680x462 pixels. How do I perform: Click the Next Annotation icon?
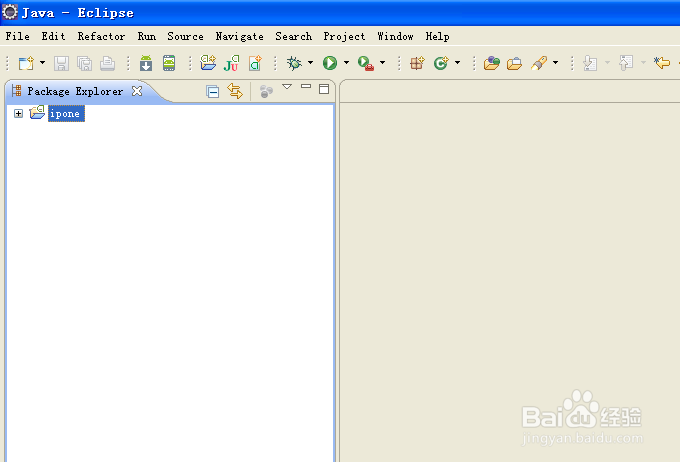[x=590, y=63]
